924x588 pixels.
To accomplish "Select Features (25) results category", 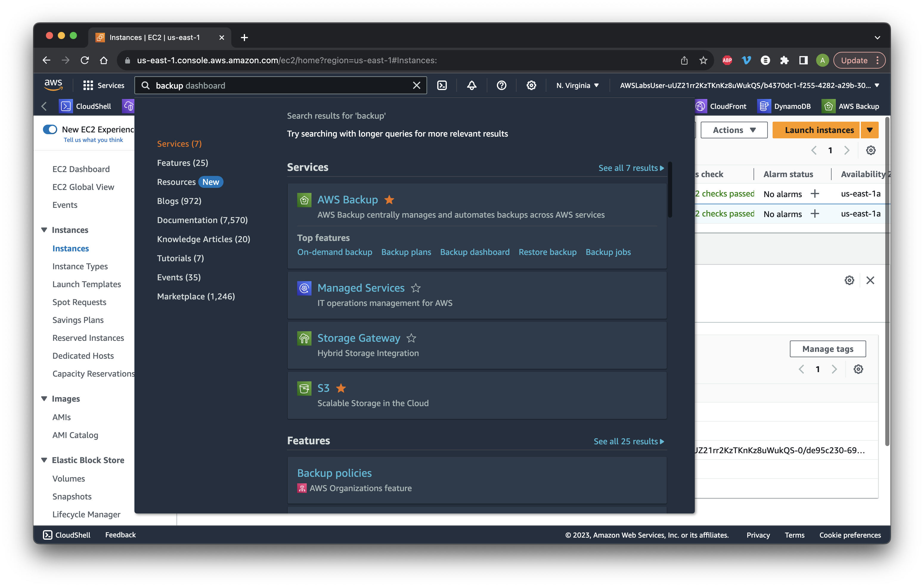I will (182, 163).
